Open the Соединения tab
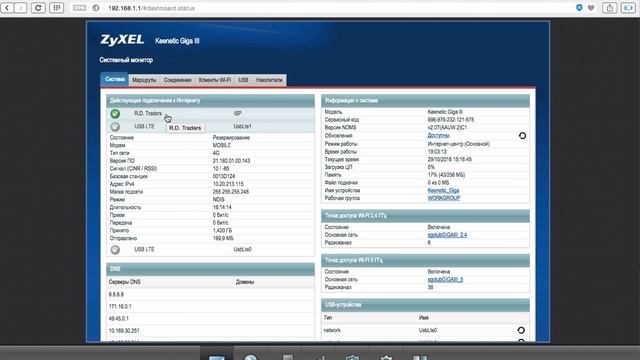 (178, 80)
